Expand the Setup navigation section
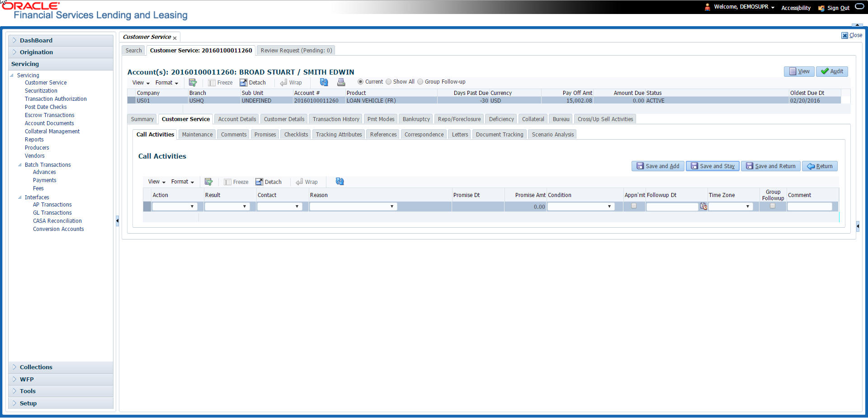The width and height of the screenshot is (868, 418). 61,403
